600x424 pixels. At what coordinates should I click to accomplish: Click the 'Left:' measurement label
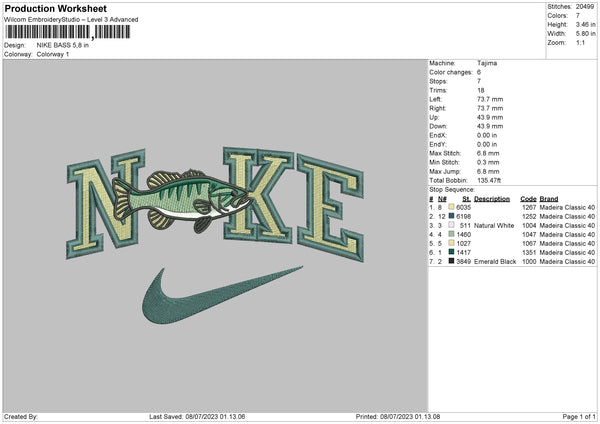tap(435, 99)
